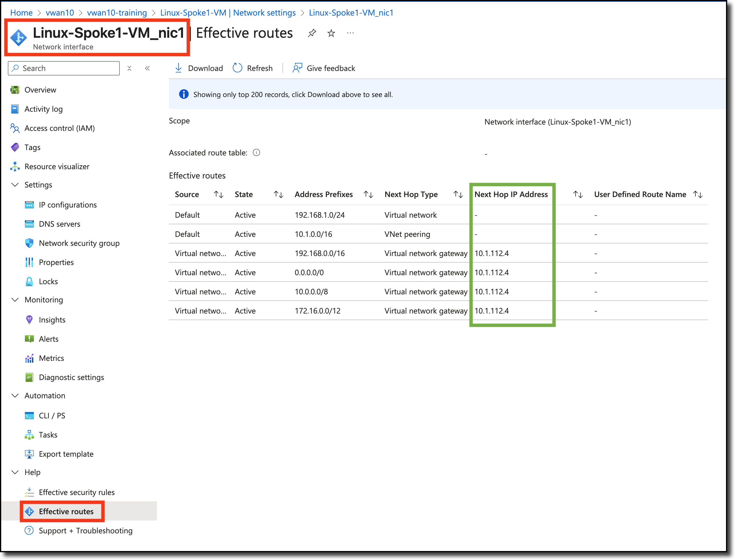This screenshot has height=560, width=735.
Task: Toggle sorting on the Source column
Action: 218,194
